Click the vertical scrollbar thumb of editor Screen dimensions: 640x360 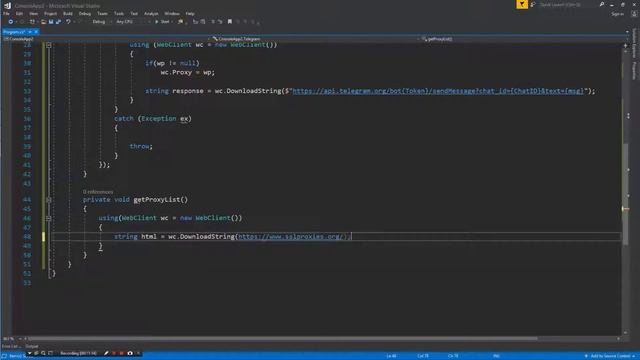(x=625, y=194)
